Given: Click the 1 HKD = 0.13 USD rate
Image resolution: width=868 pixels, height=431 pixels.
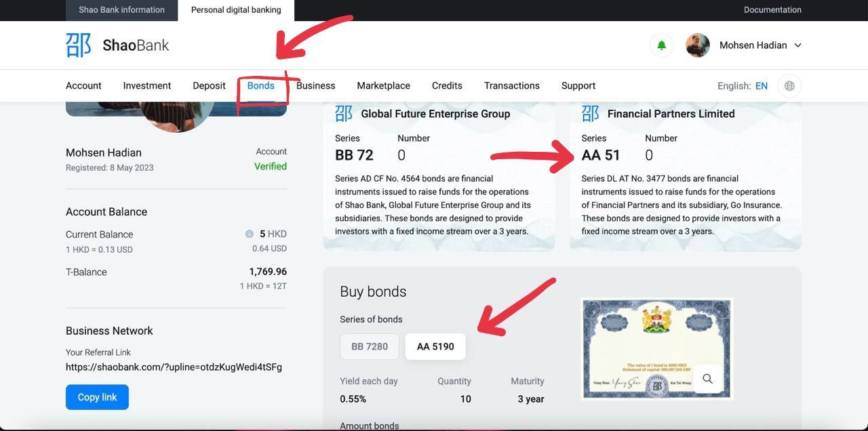Looking at the screenshot, I should 99,249.
